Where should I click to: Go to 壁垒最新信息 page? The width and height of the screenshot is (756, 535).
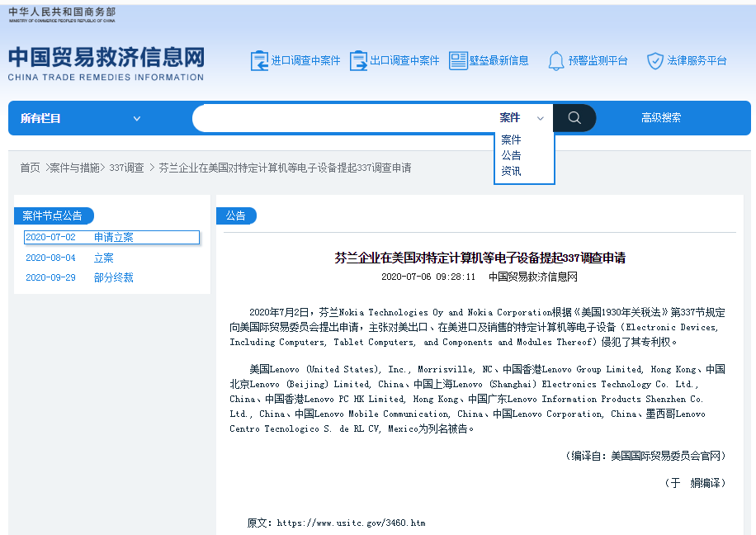point(499,61)
